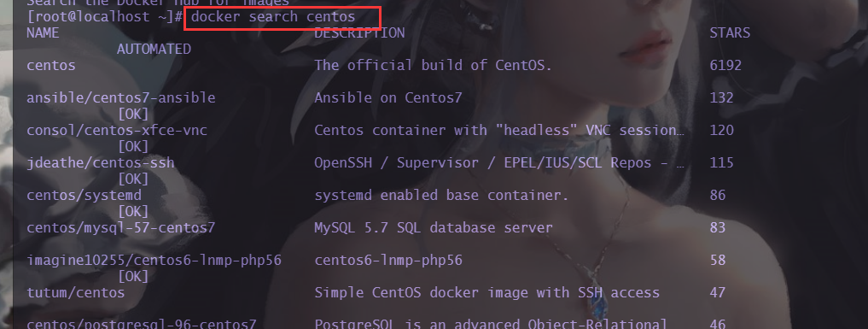Image resolution: width=868 pixels, height=329 pixels.
Task: Select the ansible/centos7-ansible image name
Action: pos(120,98)
